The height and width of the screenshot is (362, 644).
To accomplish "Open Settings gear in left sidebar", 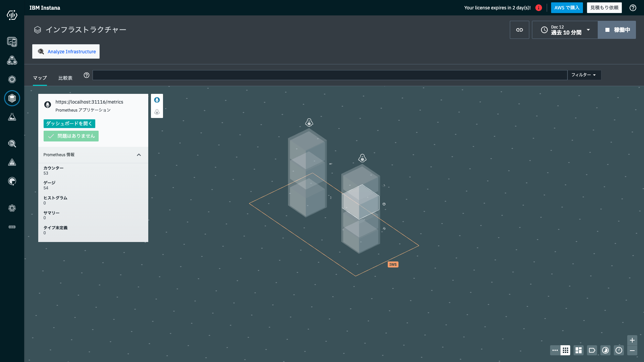I will (12, 208).
